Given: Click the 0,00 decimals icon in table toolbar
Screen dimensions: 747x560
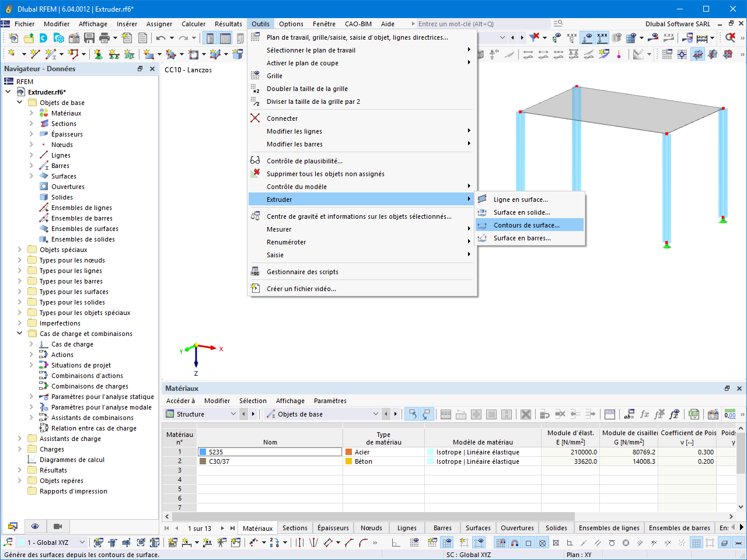Looking at the screenshot, I should (x=729, y=414).
